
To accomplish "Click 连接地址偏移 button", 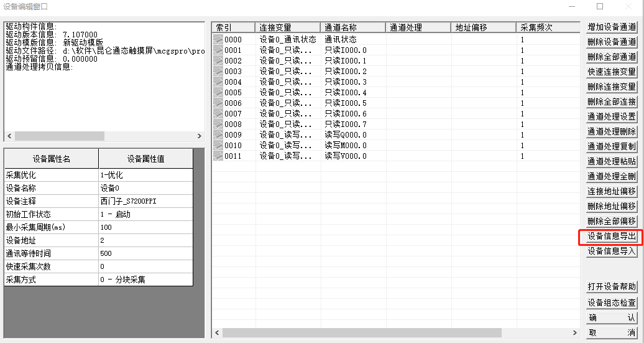I will [612, 191].
